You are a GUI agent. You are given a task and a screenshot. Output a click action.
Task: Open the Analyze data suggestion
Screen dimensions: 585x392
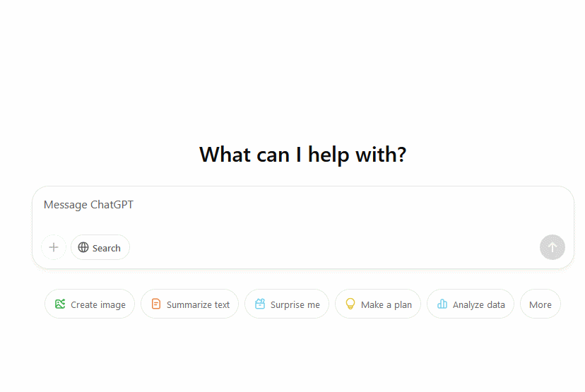(471, 304)
